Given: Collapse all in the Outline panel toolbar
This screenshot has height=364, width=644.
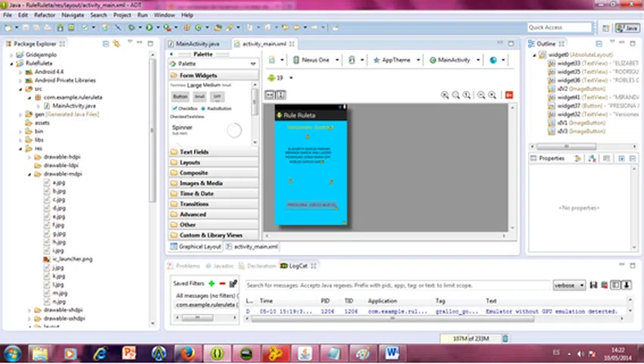Looking at the screenshot, I should (599, 43).
